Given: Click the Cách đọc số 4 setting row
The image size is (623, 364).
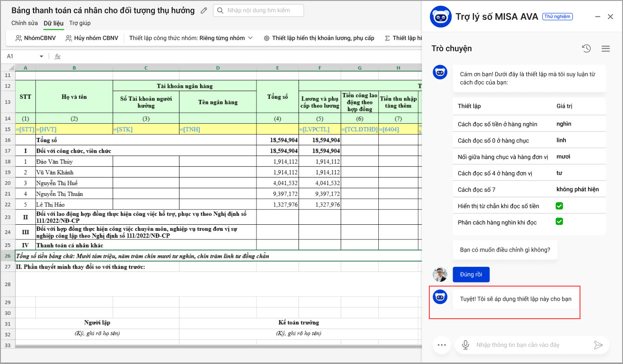Looking at the screenshot, I should pyautogui.click(x=529, y=173).
